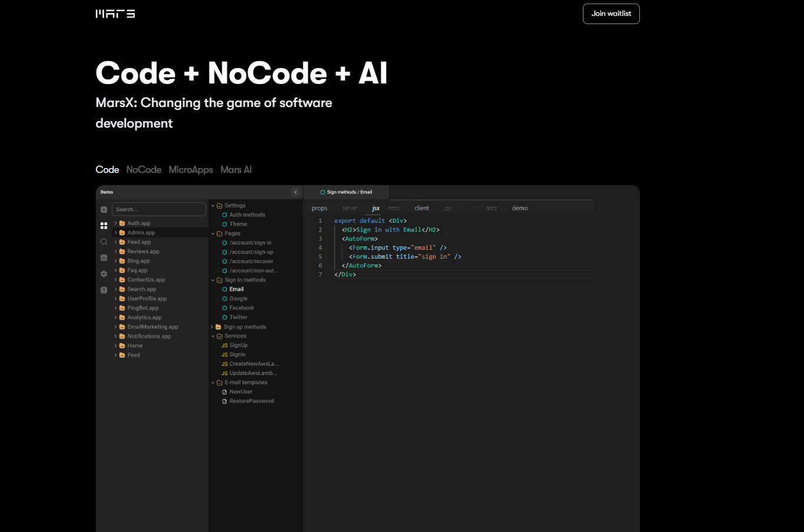Image resolution: width=804 pixels, height=532 pixels.
Task: Click the JS icon beside SignIn
Action: tap(225, 355)
